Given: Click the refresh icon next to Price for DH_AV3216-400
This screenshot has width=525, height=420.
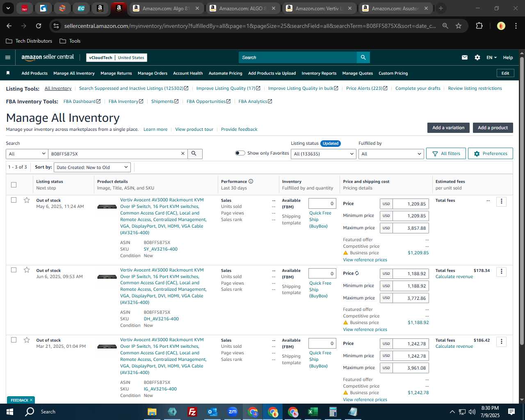Looking at the screenshot, I should [357, 273].
